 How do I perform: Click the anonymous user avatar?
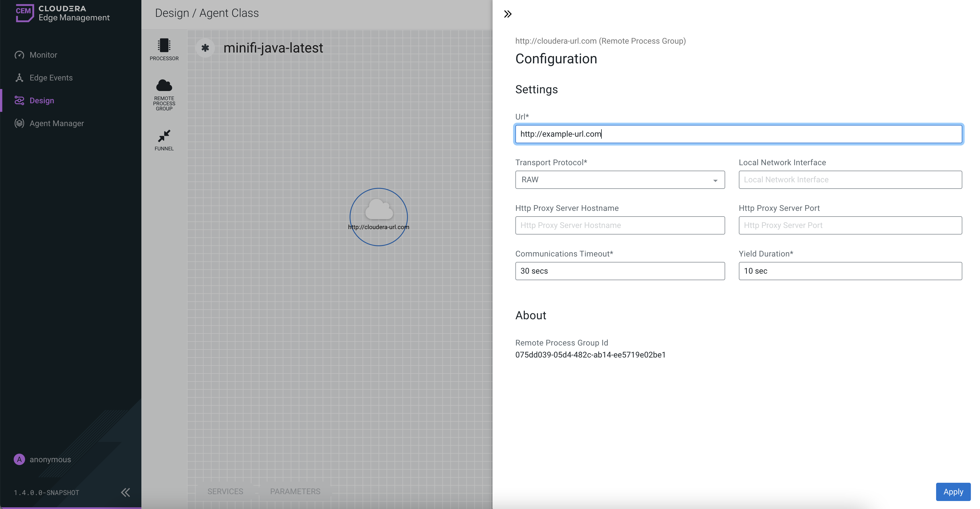click(19, 460)
